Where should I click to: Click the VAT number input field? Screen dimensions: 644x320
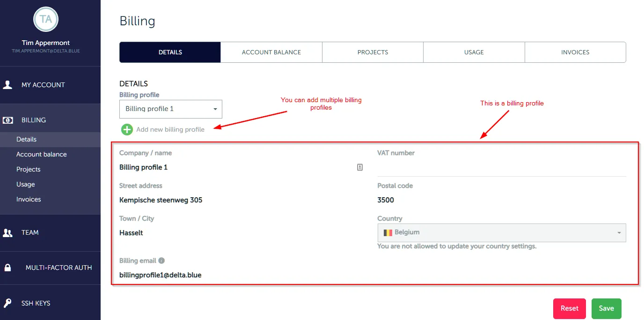click(x=501, y=166)
